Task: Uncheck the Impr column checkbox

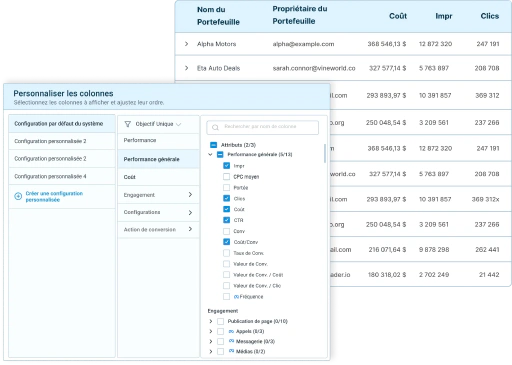Action: tap(226, 165)
